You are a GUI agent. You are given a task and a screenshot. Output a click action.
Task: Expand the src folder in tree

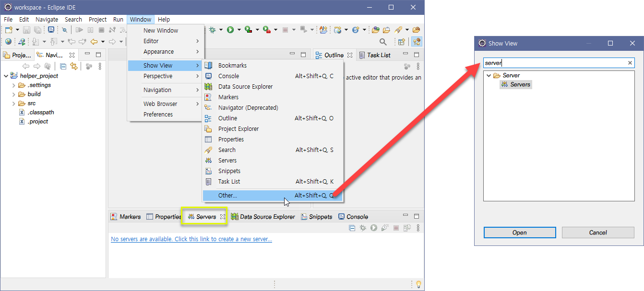[x=14, y=104]
